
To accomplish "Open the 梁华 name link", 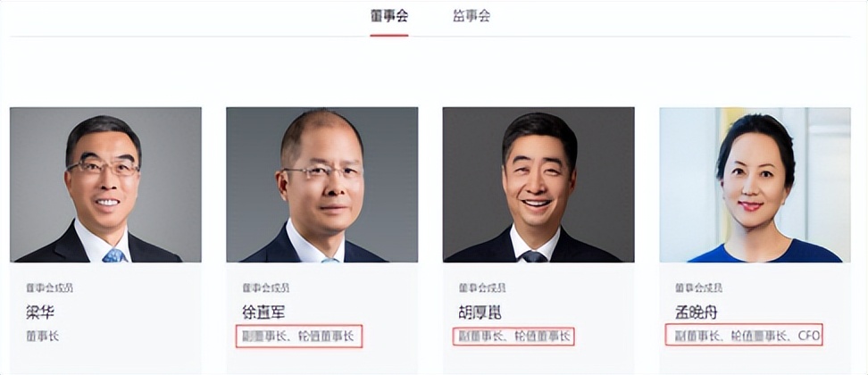I will pyautogui.click(x=40, y=312).
